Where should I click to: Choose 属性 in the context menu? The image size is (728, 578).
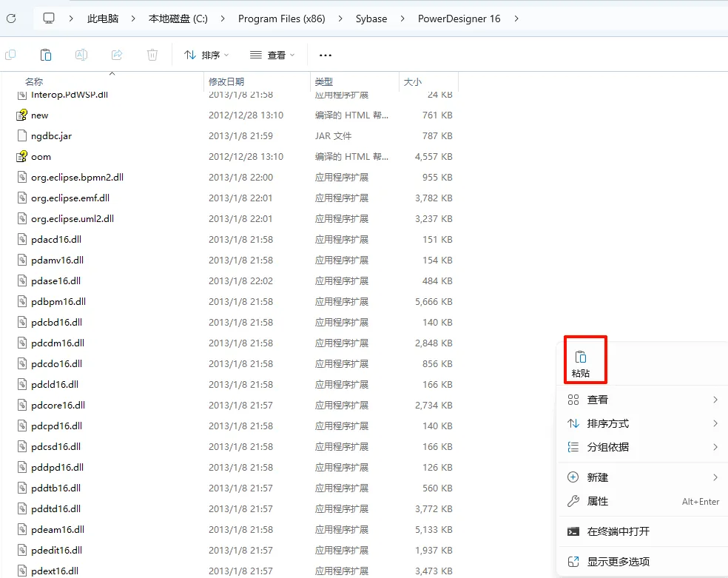tap(643, 501)
